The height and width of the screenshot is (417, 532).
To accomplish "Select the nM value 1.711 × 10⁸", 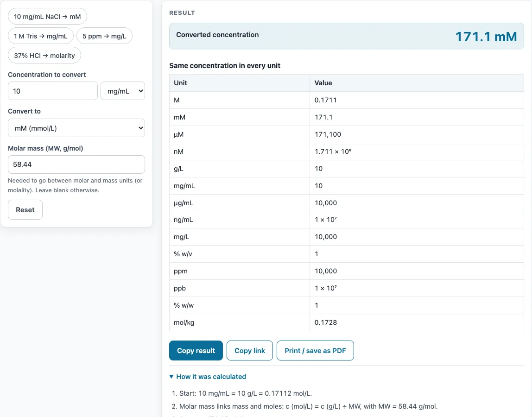I will coord(333,152).
